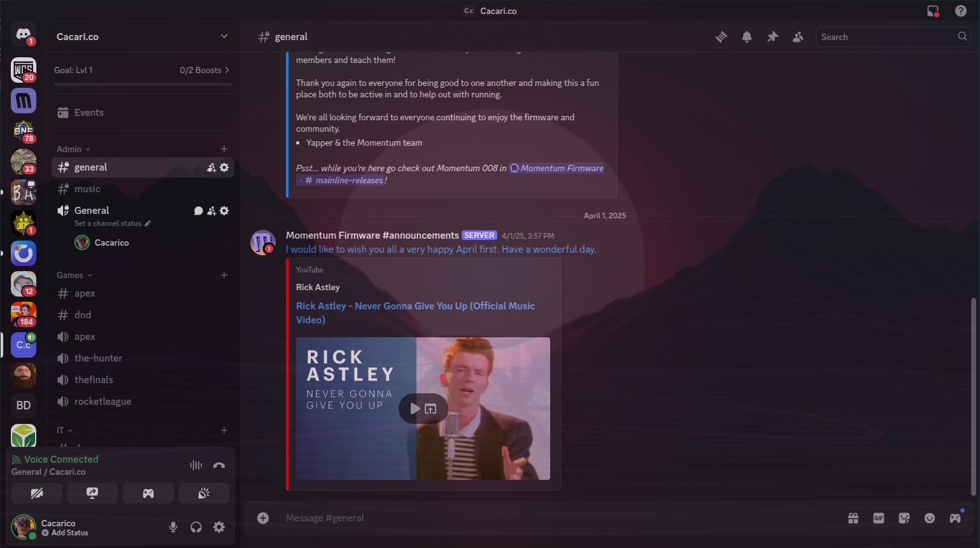This screenshot has width=980, height=548.
Task: Focus the Search field
Action: pos(893,37)
